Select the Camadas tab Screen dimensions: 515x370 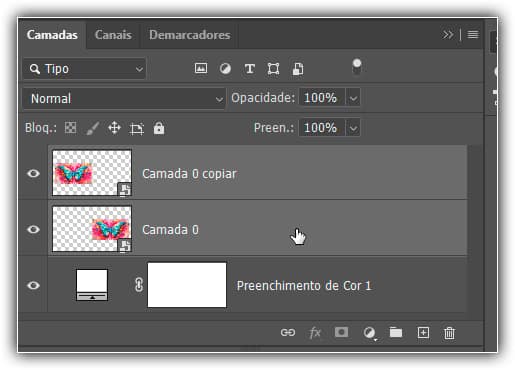52,35
